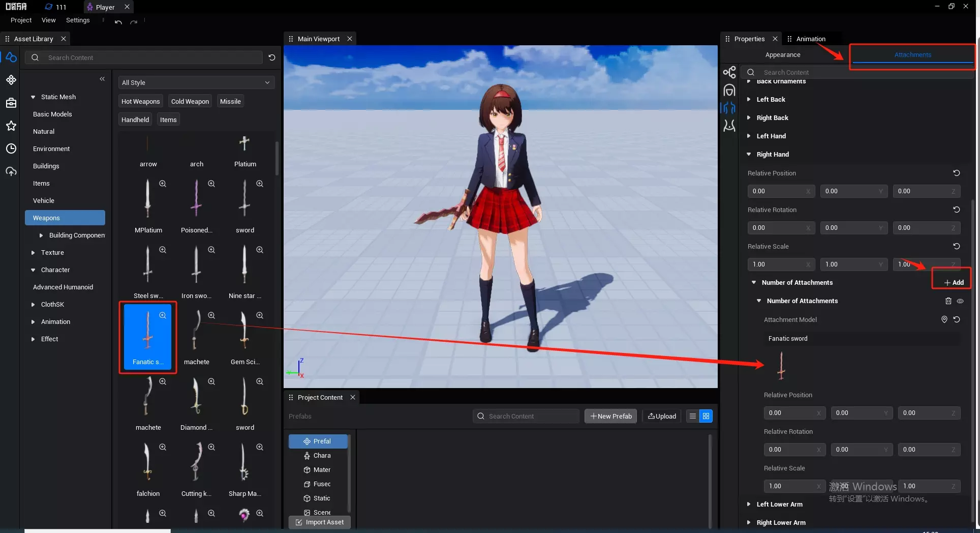
Task: Open the cloud upload sidebar icon
Action: tap(11, 171)
